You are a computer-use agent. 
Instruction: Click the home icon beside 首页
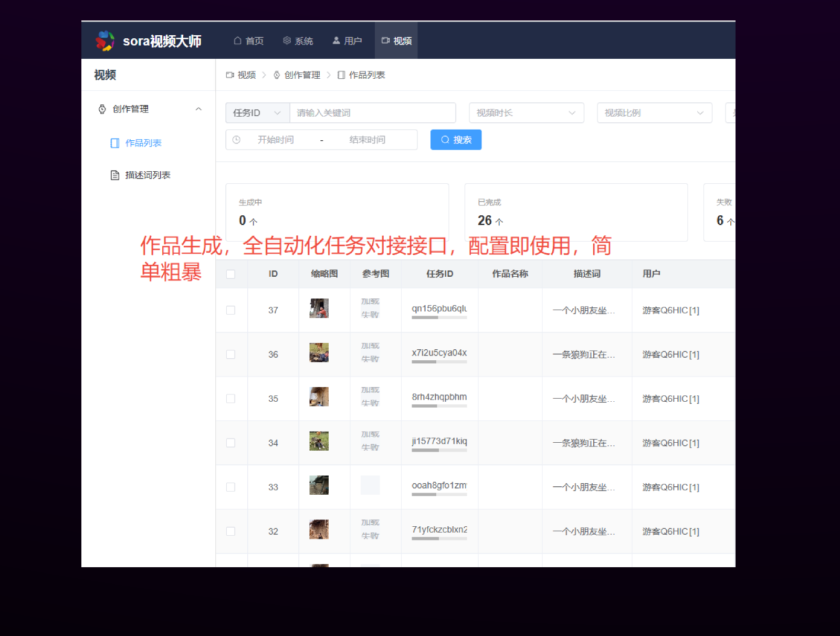pyautogui.click(x=237, y=40)
